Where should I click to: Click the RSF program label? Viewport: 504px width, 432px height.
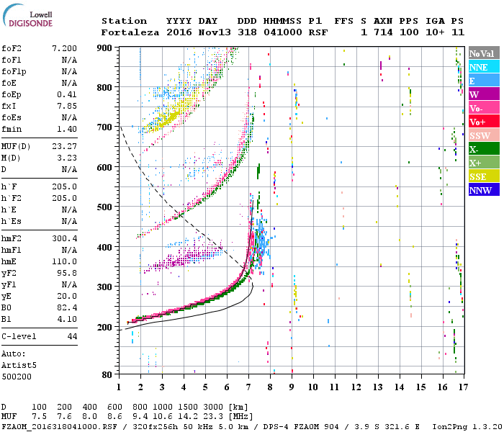click(318, 32)
